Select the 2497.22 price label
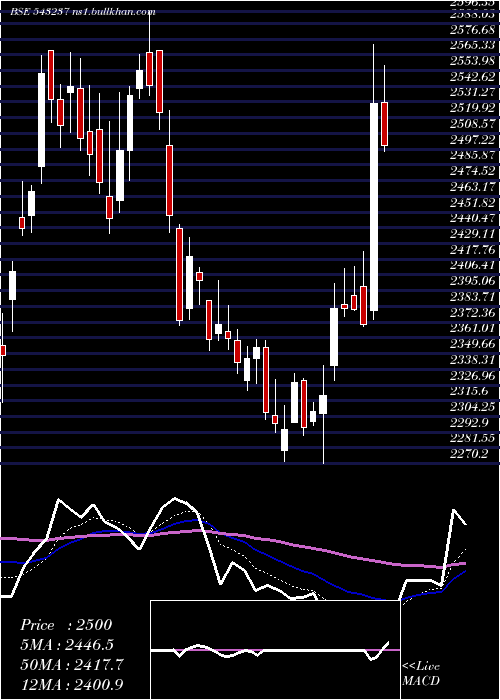Viewport: 500px width, 700px height. tap(474, 140)
